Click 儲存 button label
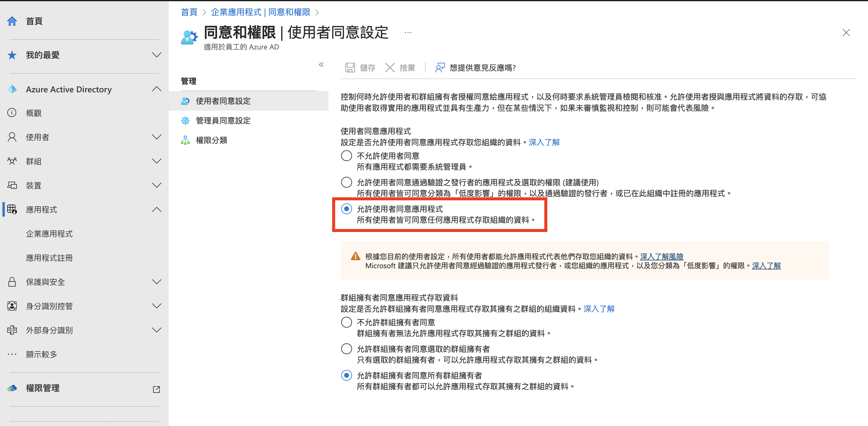The height and width of the screenshot is (426, 868). (x=368, y=68)
